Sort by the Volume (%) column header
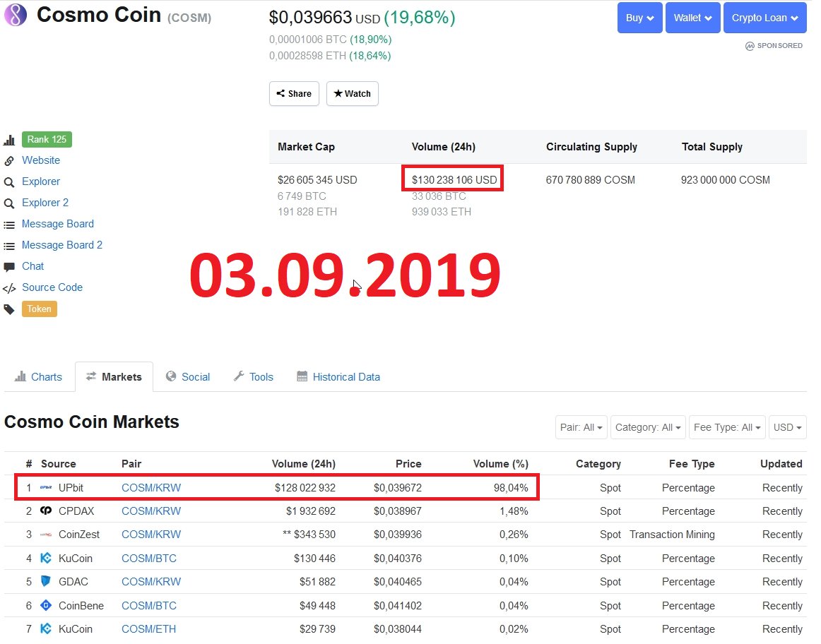Image resolution: width=821 pixels, height=644 pixels. point(500,463)
